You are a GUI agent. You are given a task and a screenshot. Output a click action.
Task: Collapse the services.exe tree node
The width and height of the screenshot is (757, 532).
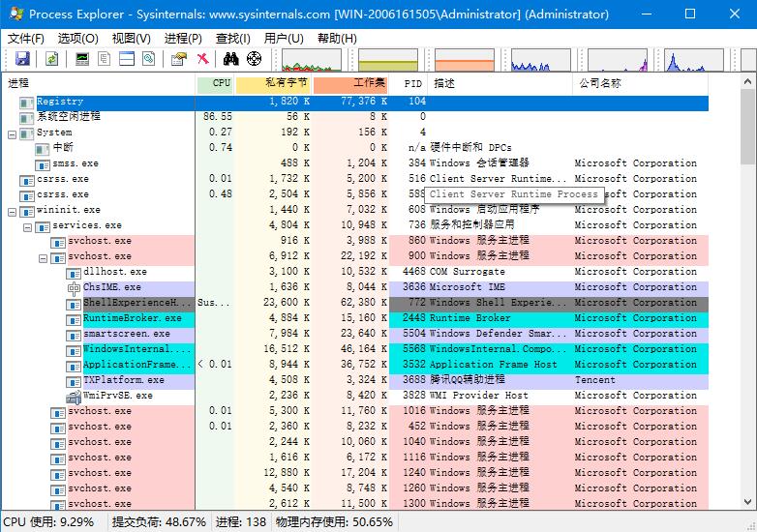(27, 227)
